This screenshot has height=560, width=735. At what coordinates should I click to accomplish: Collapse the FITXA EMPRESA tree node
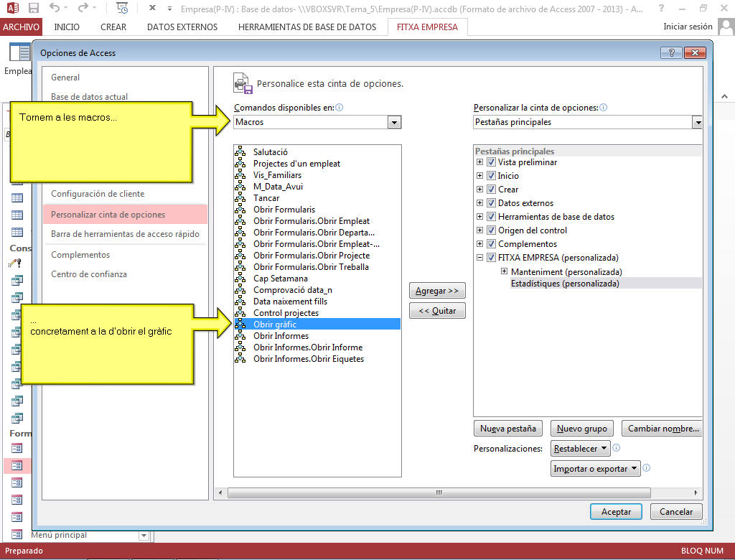(479, 258)
